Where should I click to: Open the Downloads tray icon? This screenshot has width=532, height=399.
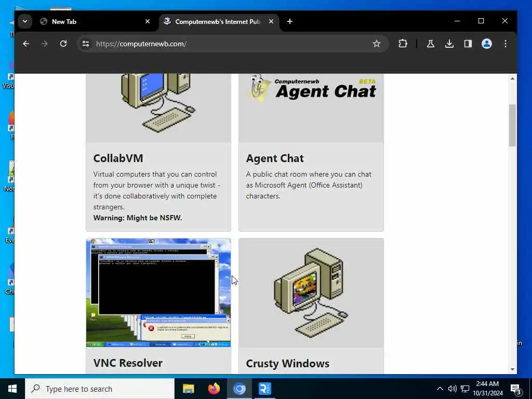click(449, 44)
